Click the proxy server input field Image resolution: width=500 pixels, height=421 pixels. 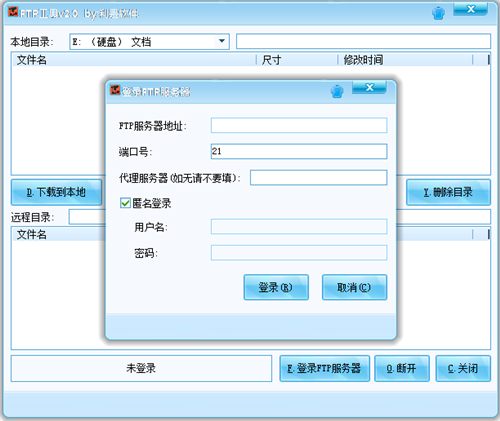319,178
